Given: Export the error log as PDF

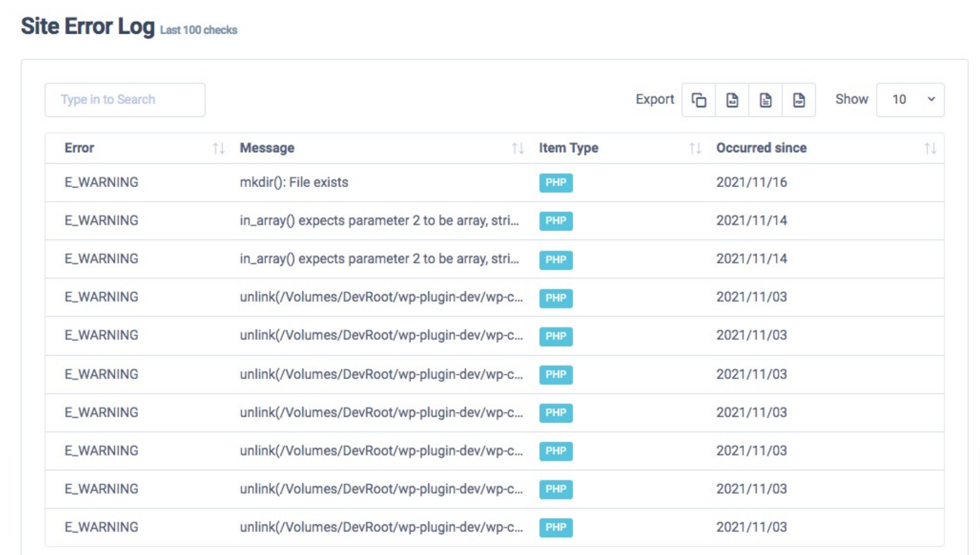Looking at the screenshot, I should pyautogui.click(x=799, y=100).
